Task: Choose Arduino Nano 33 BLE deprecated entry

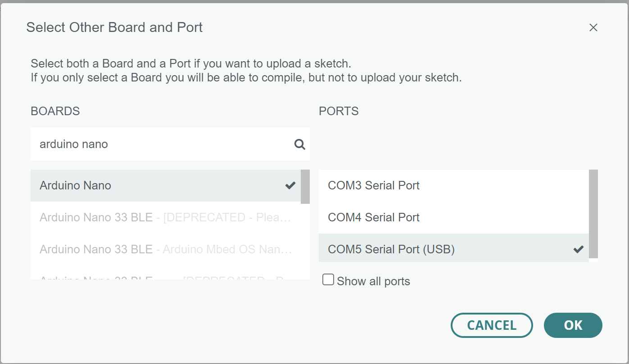Action: coord(166,217)
